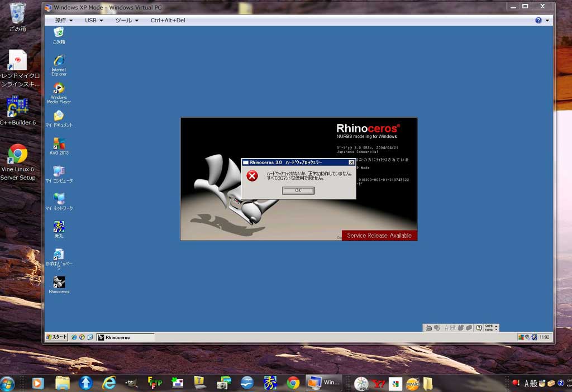Open the WDLC icon on host taskbar

[x=361, y=384]
